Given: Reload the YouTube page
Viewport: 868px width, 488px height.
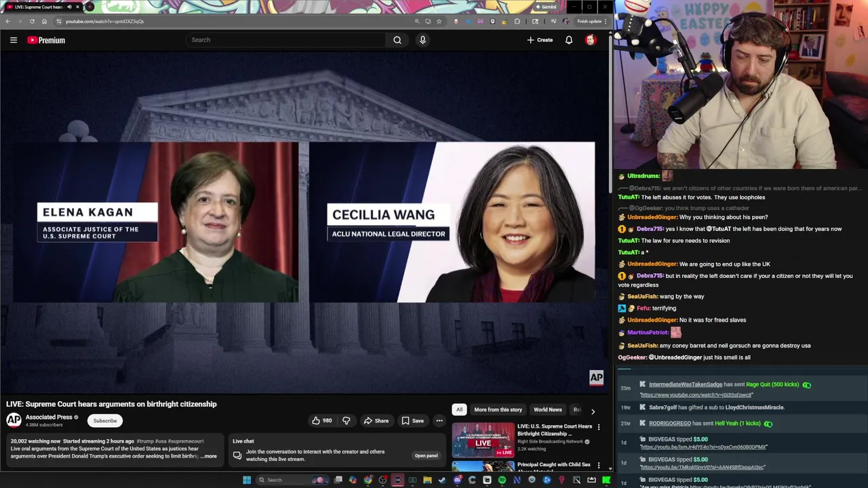Looking at the screenshot, I should (x=32, y=21).
